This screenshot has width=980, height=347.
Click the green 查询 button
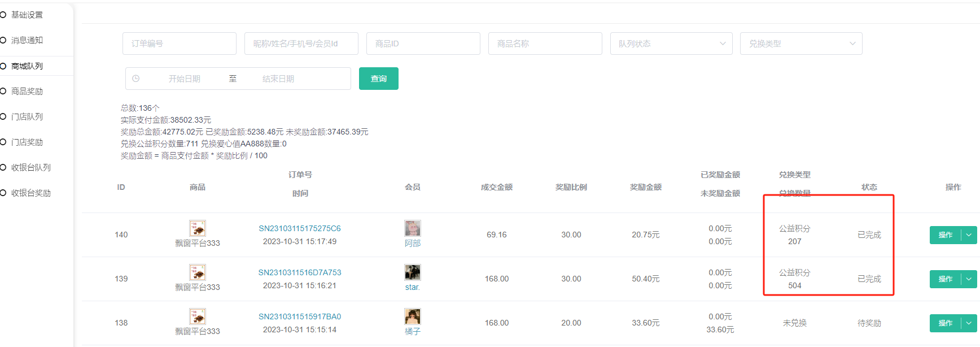pyautogui.click(x=378, y=79)
